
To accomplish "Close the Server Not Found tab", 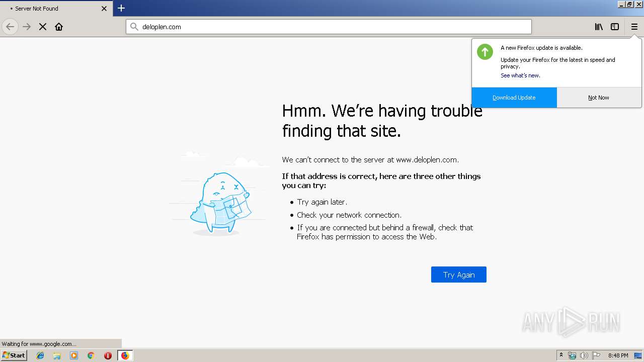I will point(104,9).
